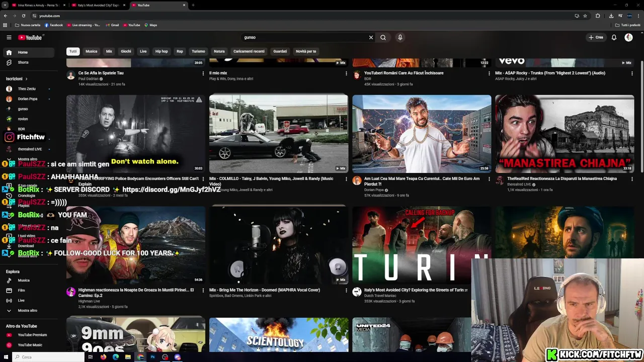Click the search magnifier button

tap(383, 37)
